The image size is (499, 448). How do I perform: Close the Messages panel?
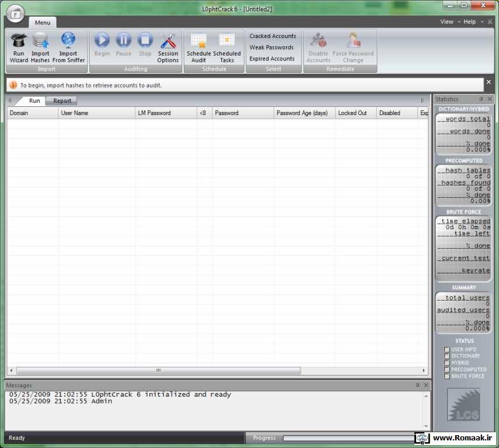click(426, 386)
